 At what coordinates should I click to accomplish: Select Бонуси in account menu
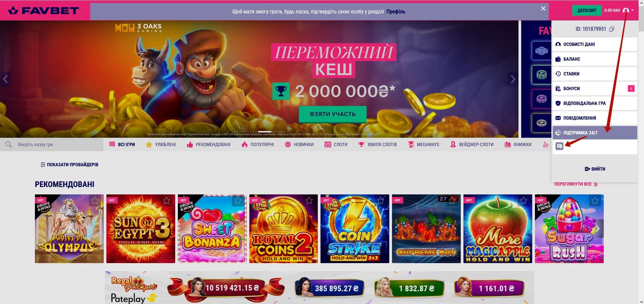pos(595,88)
